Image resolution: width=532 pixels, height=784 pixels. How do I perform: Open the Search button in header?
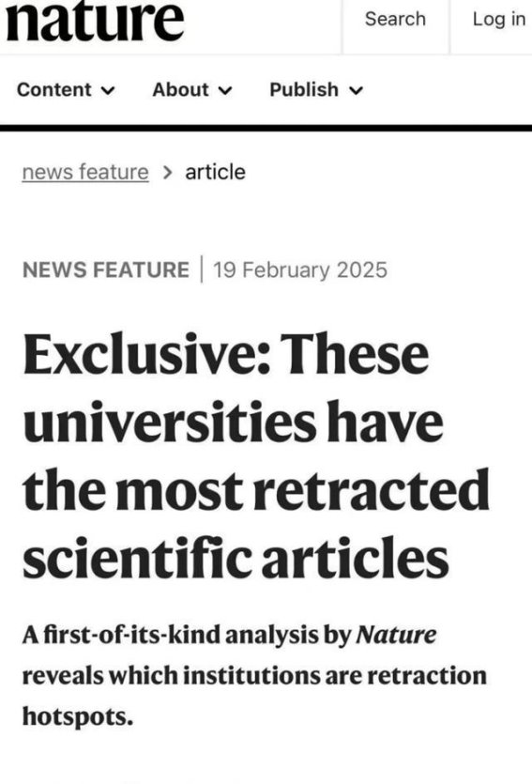click(395, 19)
